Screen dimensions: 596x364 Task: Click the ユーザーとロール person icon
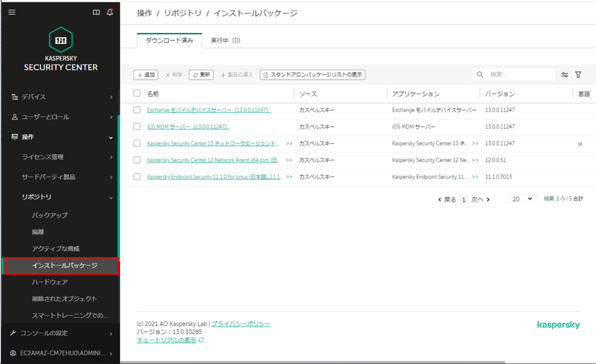point(14,117)
